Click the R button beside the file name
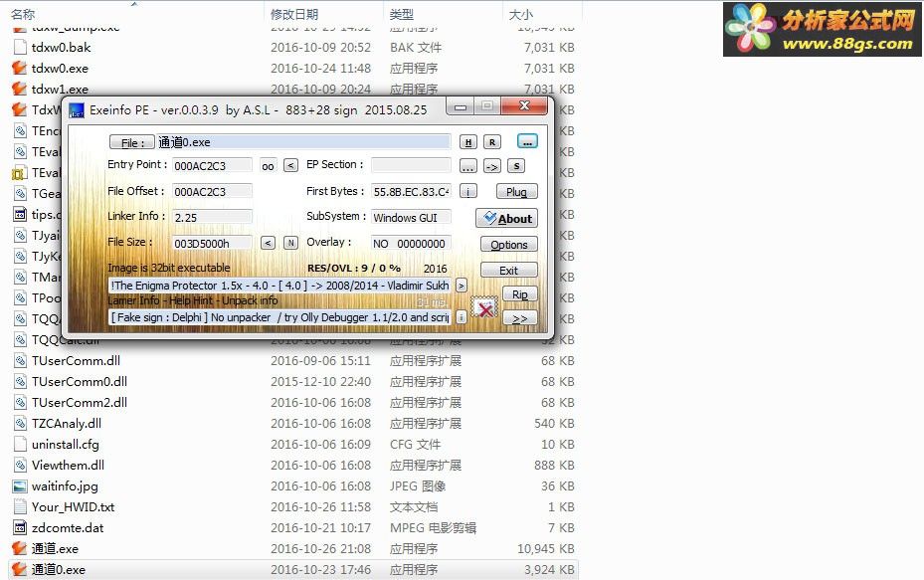Viewport: 924px width, 580px height. click(492, 142)
